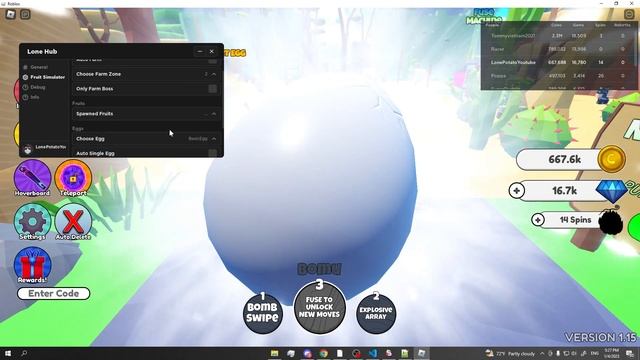The width and height of the screenshot is (640, 360).
Task: Open the Auto Delete red X icon
Action: pos(73,222)
